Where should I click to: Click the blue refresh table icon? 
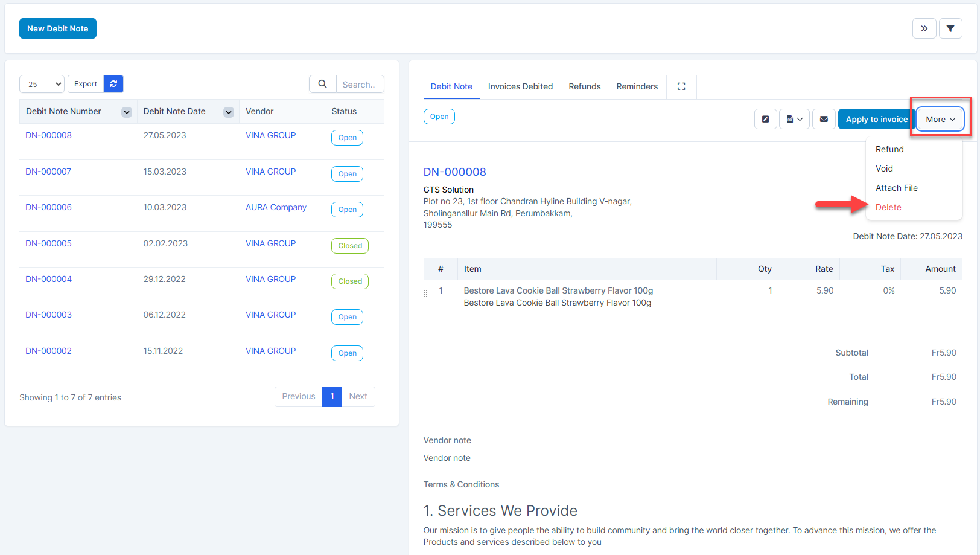tap(113, 84)
